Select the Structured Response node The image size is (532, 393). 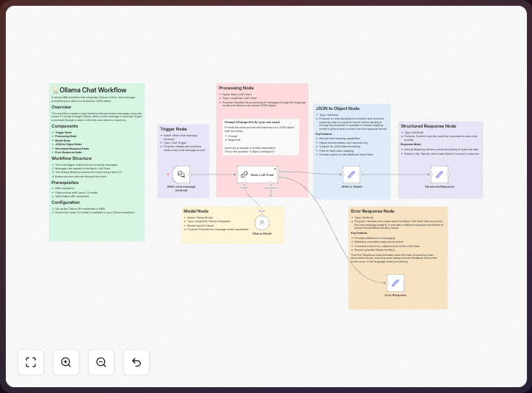[x=440, y=175]
